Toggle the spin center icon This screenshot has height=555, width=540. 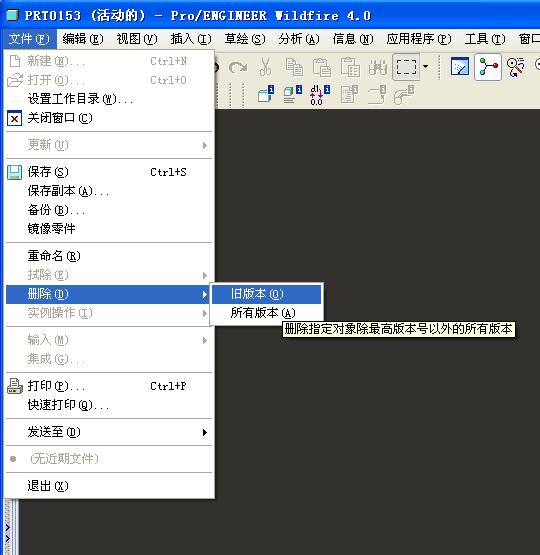(488, 66)
